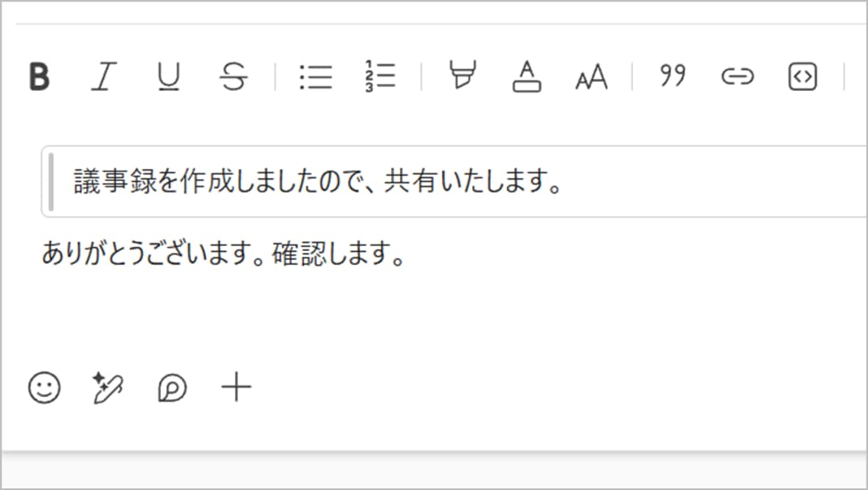
Task: Rewrite message with Copilot pen icon
Action: click(x=108, y=388)
